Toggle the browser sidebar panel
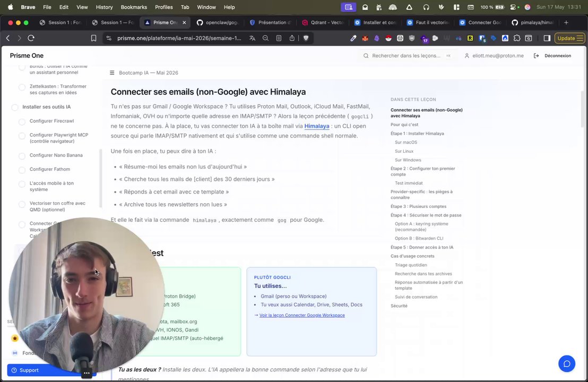This screenshot has height=382, width=588. pyautogui.click(x=547, y=38)
